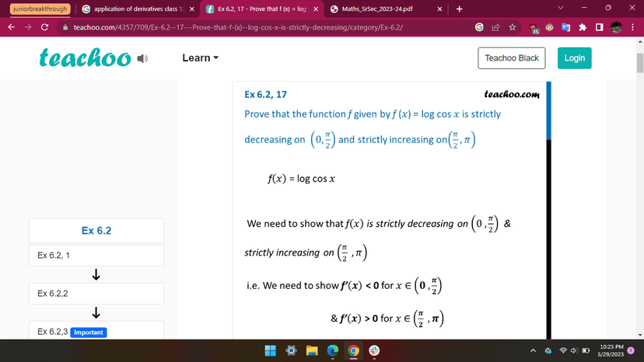Image resolution: width=644 pixels, height=362 pixels.
Task: Open Microsoft Edge from the taskbar
Action: coord(332,351)
